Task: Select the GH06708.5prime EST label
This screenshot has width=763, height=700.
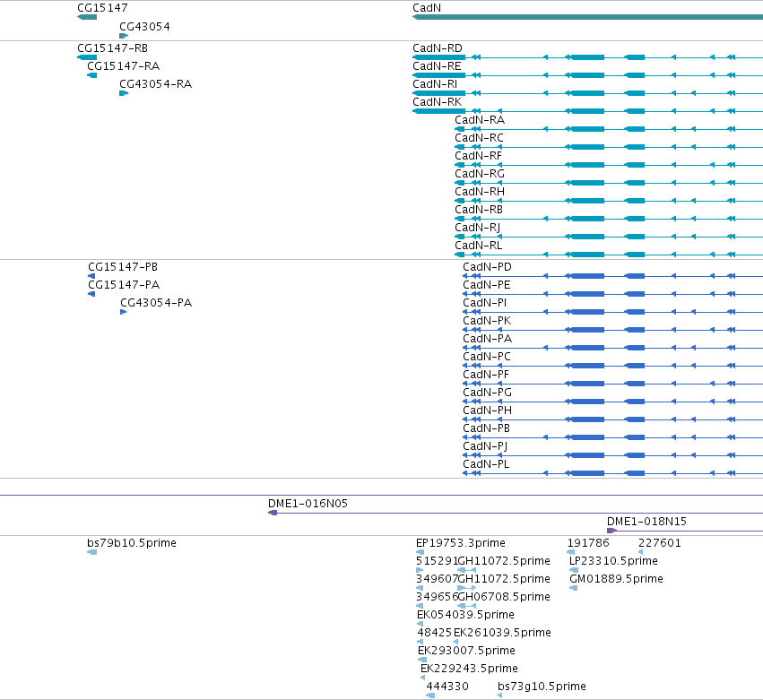Action: 504,597
